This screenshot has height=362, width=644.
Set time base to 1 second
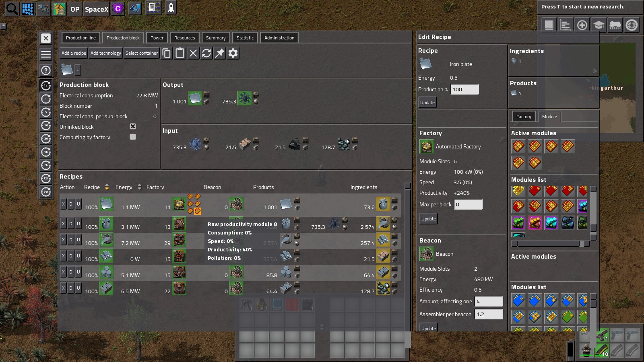point(46,85)
